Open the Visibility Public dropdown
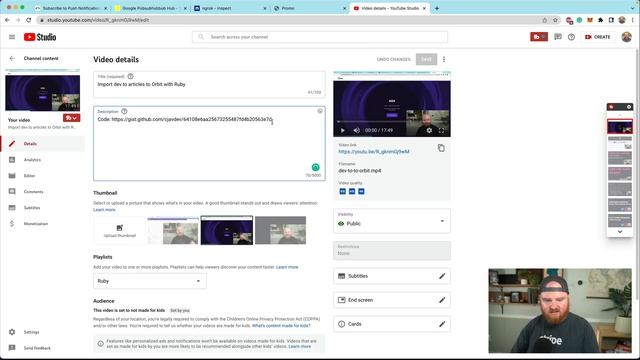 [x=392, y=221]
